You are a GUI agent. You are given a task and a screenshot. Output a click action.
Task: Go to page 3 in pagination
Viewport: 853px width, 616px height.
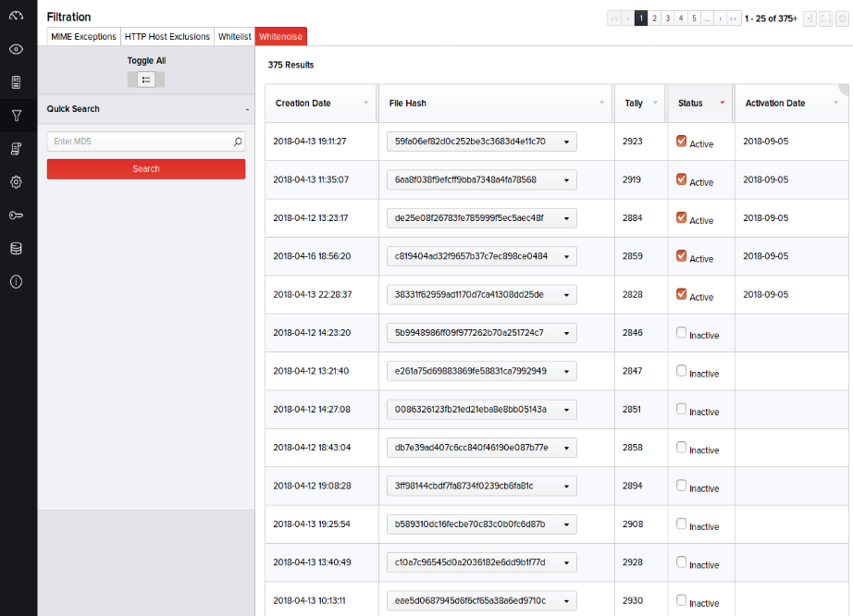pyautogui.click(x=667, y=18)
